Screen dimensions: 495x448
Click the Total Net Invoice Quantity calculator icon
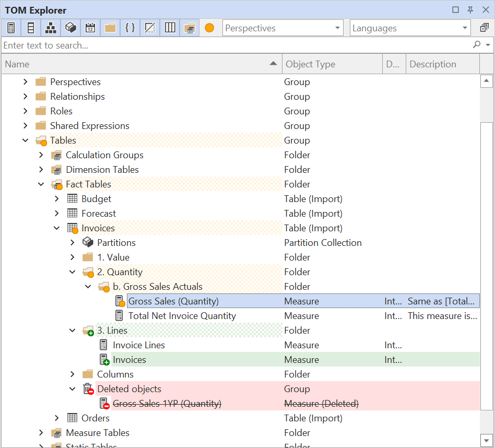point(119,316)
